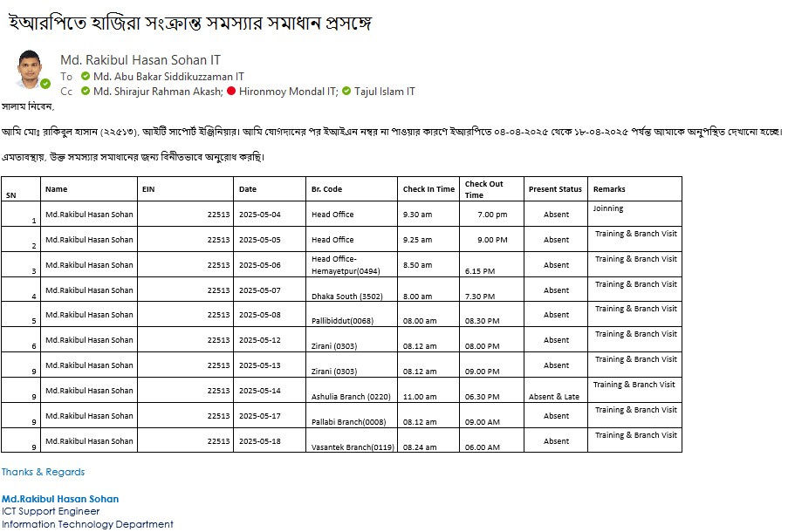Open Cc contact Hironmoy Mondal IT
Viewport: 795px width, 532px height.
(289, 92)
